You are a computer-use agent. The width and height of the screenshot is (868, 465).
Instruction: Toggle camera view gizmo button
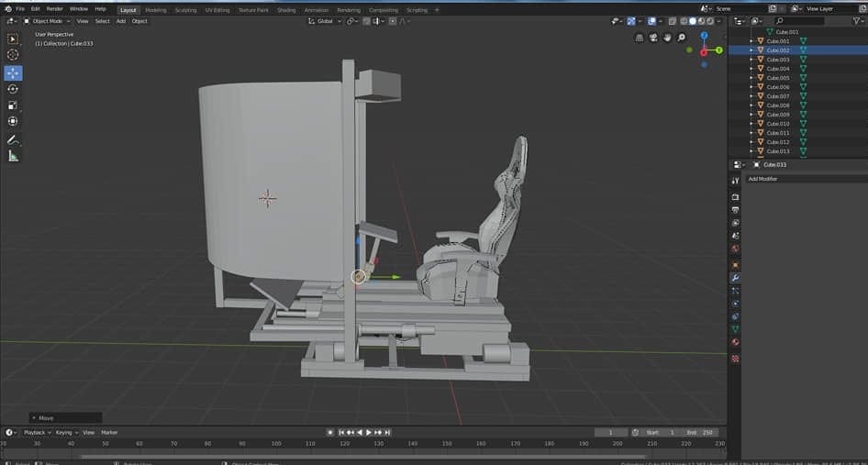(653, 38)
